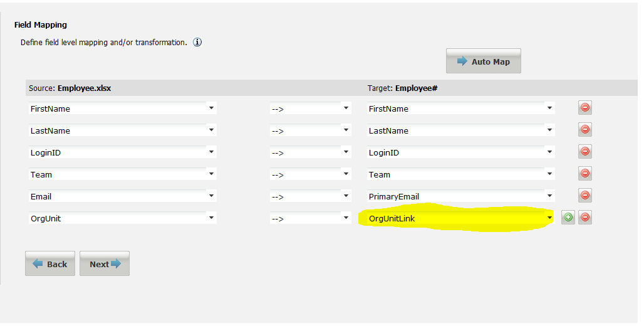The image size is (644, 328).
Task: Add a new mapping row with green plus
Action: tap(568, 218)
